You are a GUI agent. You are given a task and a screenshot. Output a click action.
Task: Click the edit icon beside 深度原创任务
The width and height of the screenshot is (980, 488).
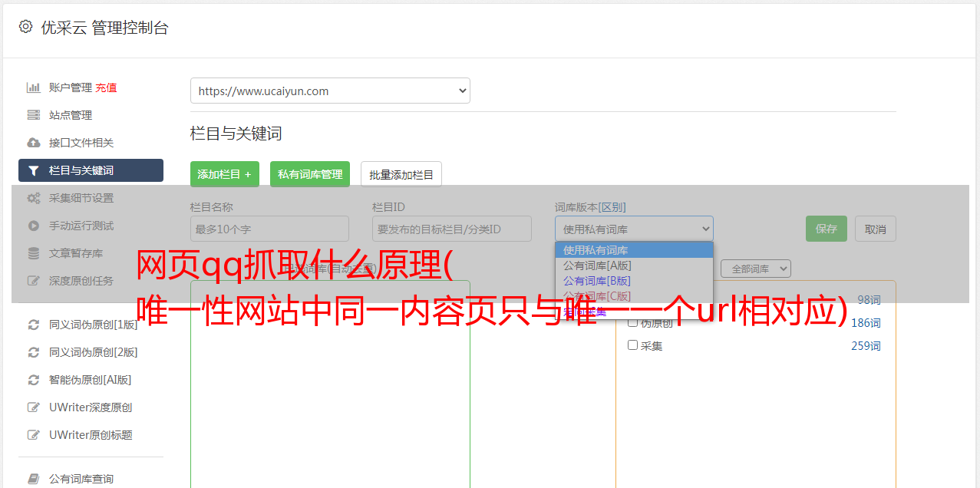[x=33, y=281]
